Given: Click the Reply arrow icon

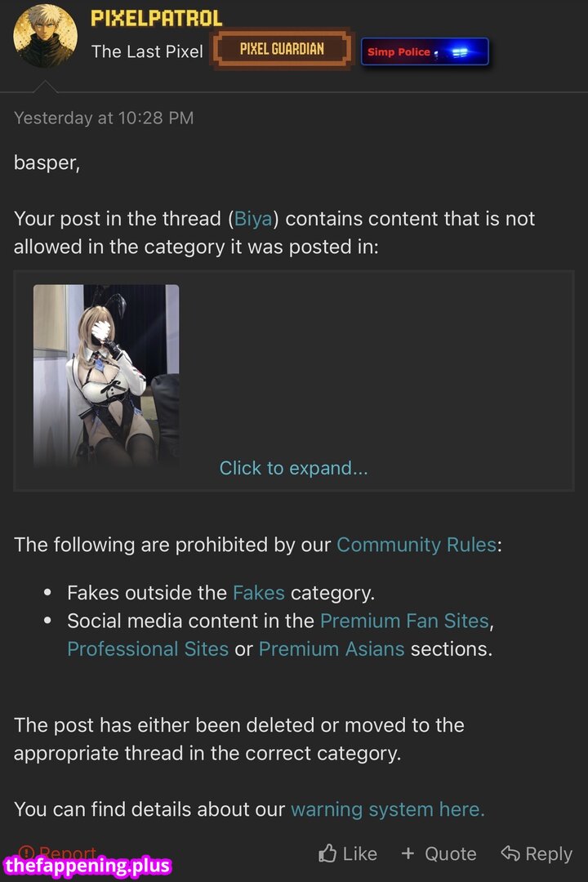Looking at the screenshot, I should [510, 853].
